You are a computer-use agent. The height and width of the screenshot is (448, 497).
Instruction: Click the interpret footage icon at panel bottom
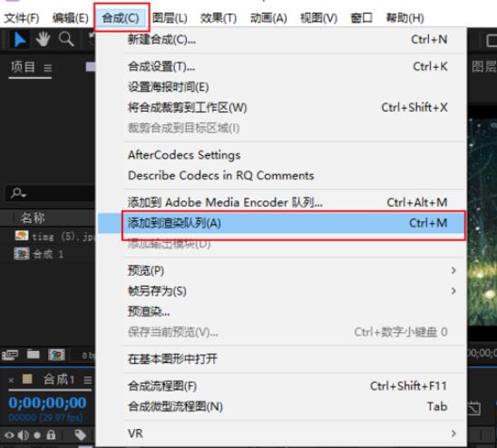(x=10, y=355)
